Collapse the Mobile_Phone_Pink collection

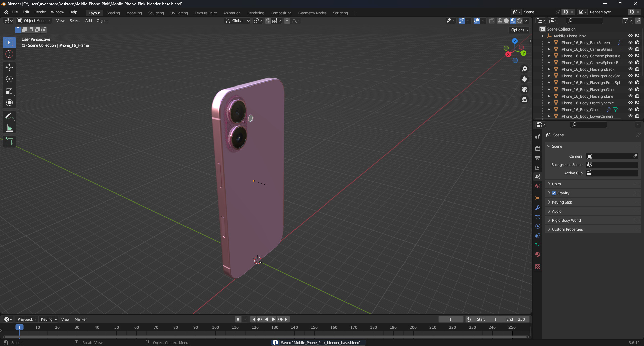click(543, 36)
